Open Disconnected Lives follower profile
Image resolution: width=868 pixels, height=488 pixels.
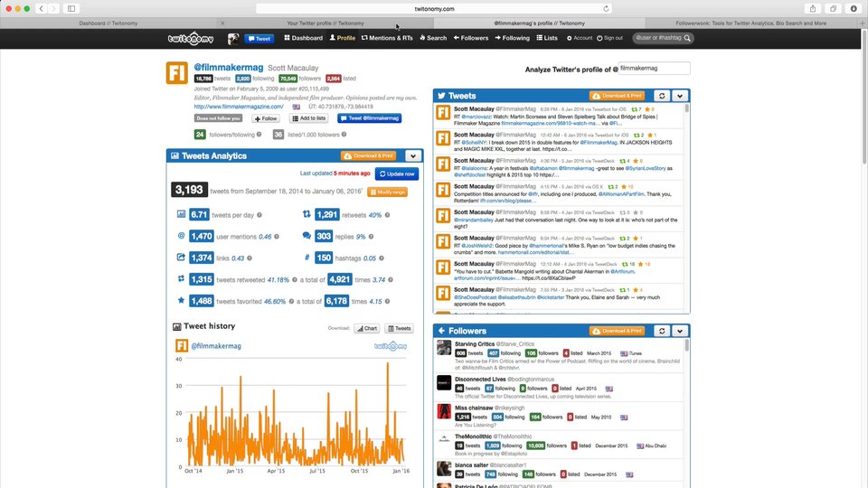point(480,380)
